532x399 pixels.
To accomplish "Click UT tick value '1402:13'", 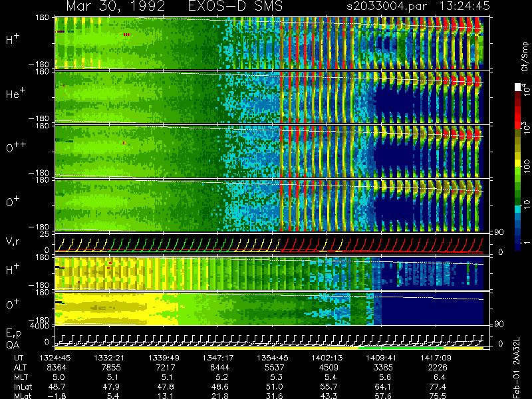I will 327,358.
